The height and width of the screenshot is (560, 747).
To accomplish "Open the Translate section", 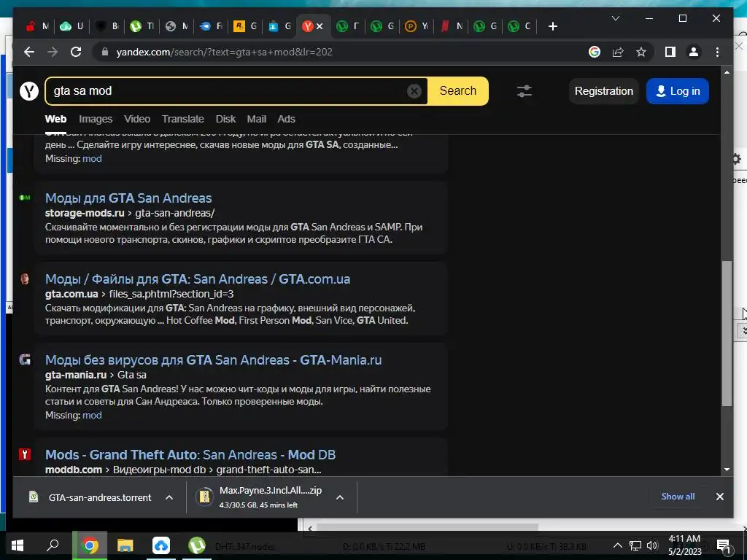I will pos(183,119).
